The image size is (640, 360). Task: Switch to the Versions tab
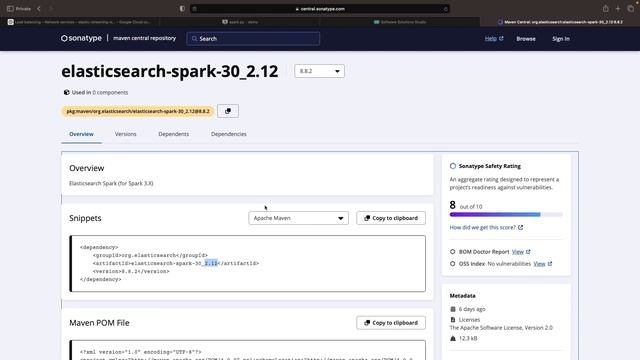(x=125, y=134)
